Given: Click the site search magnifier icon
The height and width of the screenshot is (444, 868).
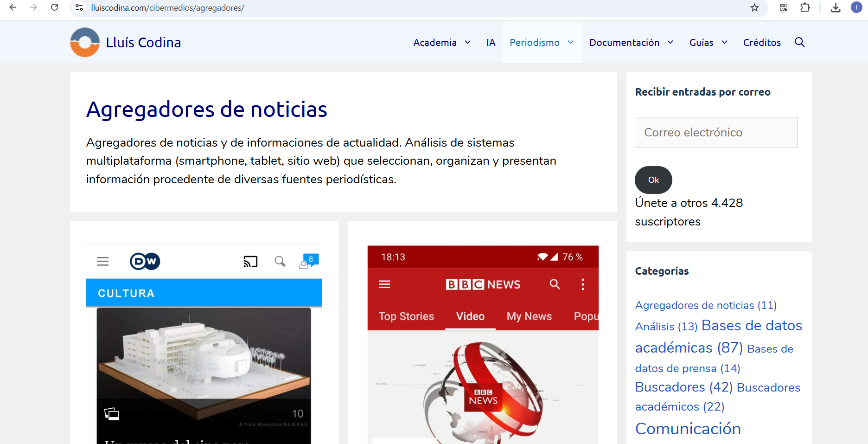Looking at the screenshot, I should pos(799,42).
